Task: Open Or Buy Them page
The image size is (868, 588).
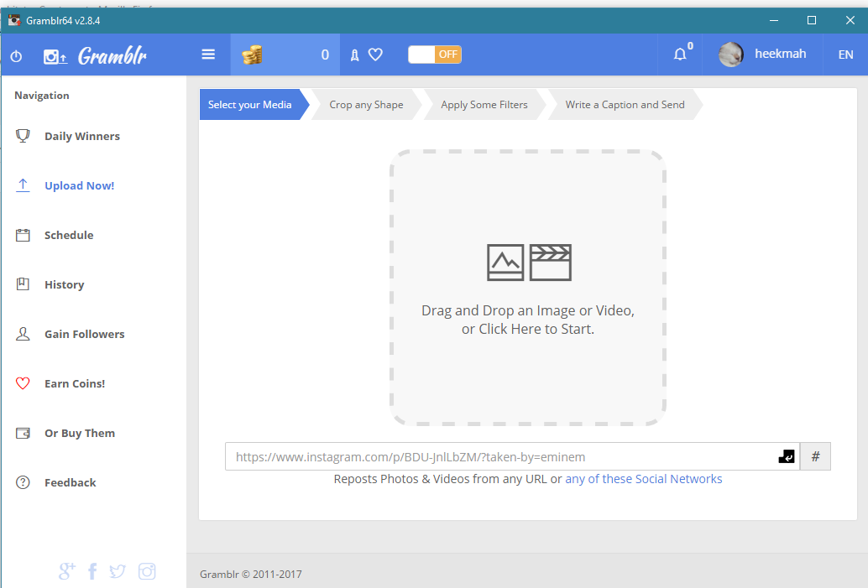Action: pyautogui.click(x=80, y=433)
